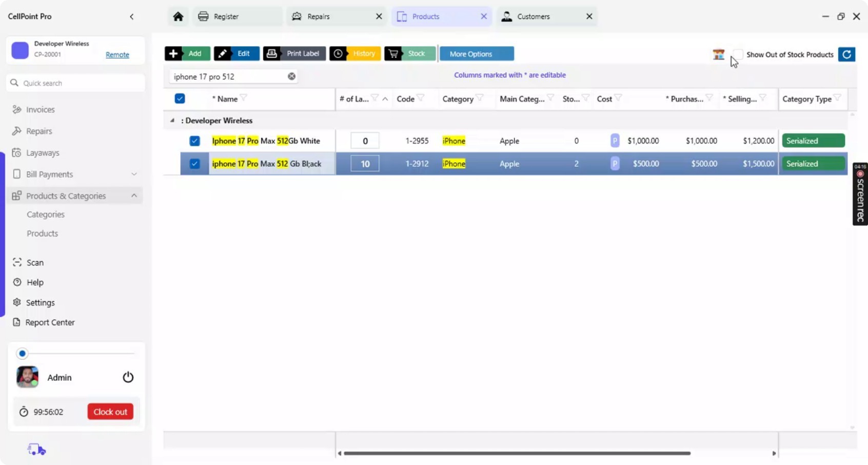
Task: Open Settings from the sidebar
Action: 41,303
